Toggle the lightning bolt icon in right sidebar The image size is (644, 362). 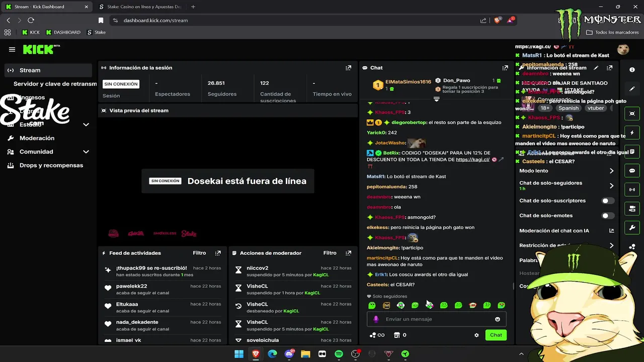(632, 133)
